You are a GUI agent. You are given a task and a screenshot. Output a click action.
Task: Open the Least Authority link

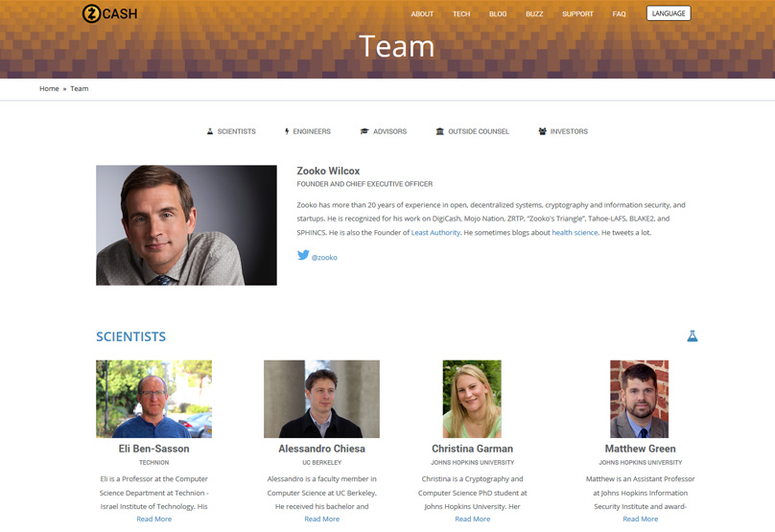[x=435, y=232]
